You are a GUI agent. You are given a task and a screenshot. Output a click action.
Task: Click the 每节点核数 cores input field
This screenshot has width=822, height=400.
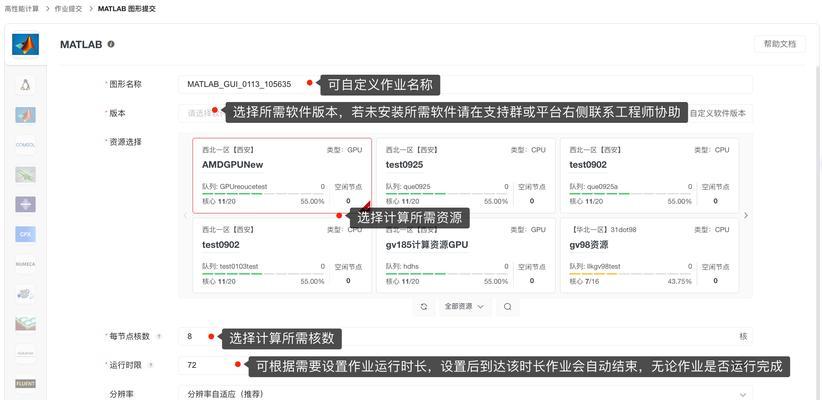[465, 337]
